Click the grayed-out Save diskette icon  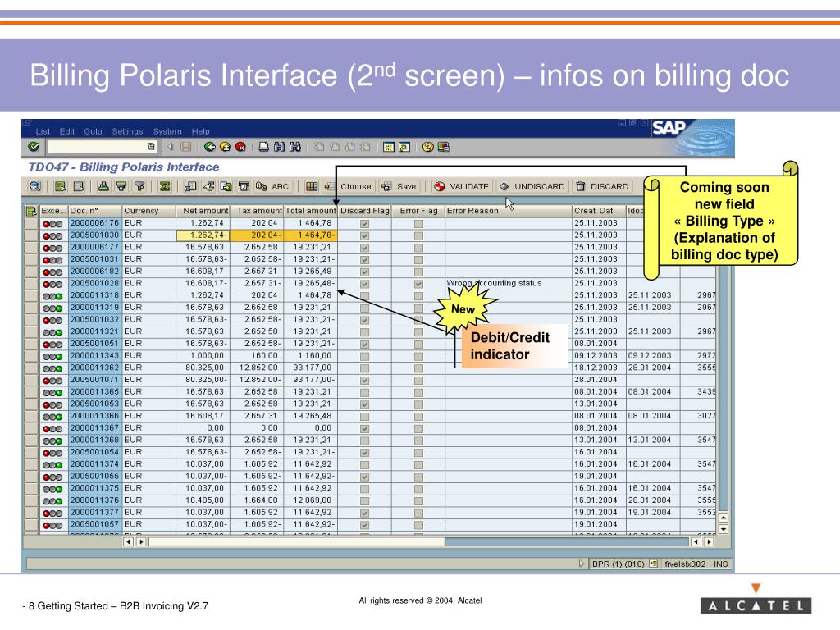pyautogui.click(x=186, y=147)
